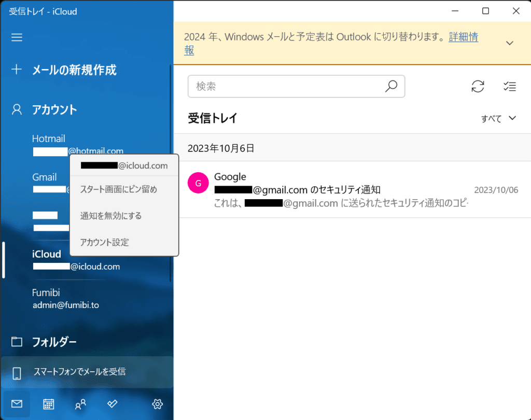531x420 pixels.
Task: Enter selection mode with the checklist icon
Action: [x=509, y=86]
